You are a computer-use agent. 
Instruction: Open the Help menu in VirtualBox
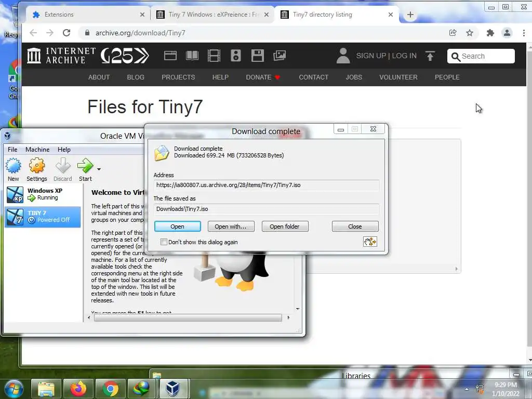point(64,150)
